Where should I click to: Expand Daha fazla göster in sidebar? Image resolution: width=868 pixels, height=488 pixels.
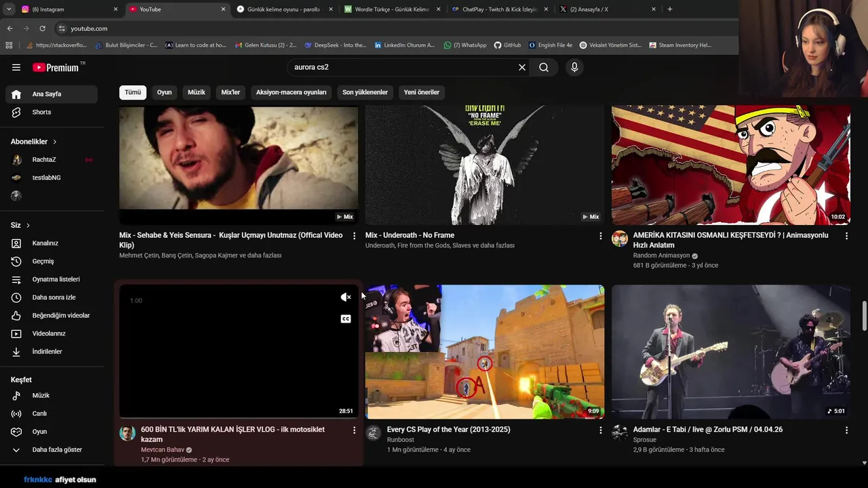click(52, 449)
